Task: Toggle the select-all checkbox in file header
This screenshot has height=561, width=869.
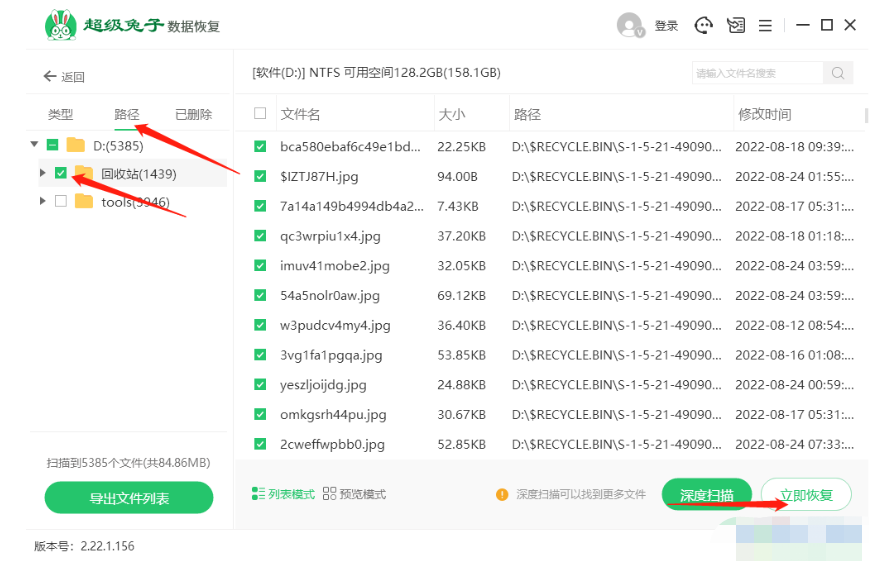Action: (260, 114)
